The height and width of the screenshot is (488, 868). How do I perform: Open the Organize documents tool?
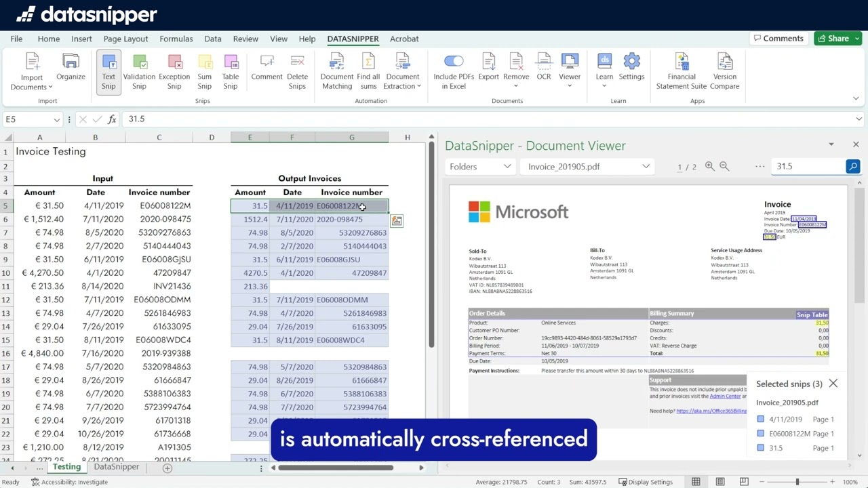pos(71,68)
